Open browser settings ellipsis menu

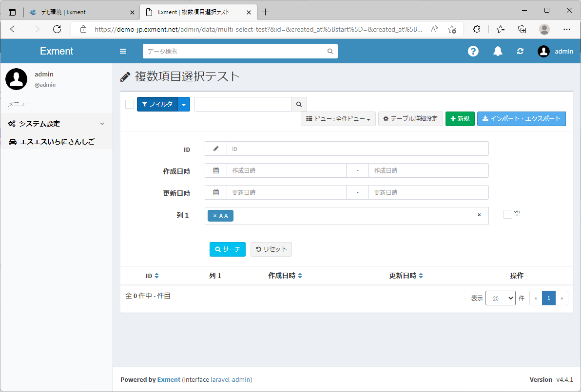(x=566, y=29)
